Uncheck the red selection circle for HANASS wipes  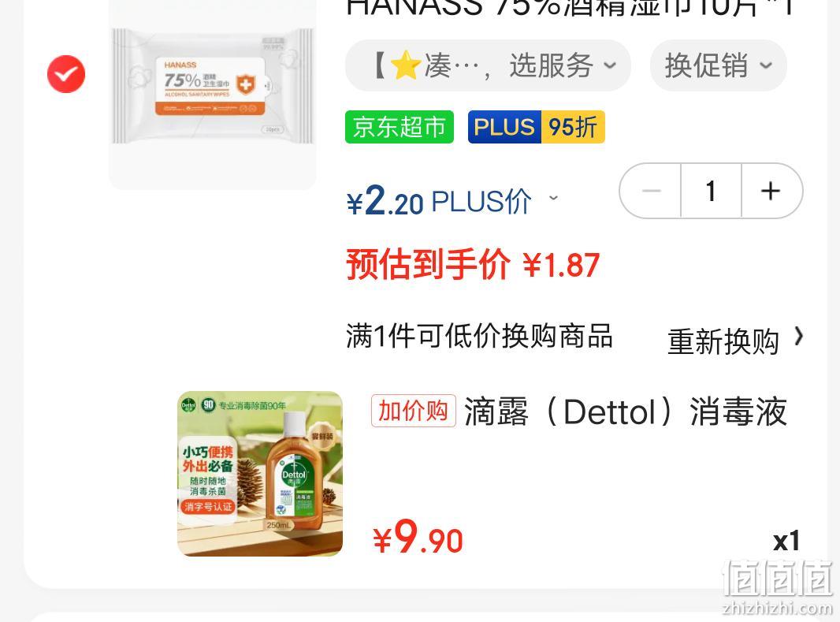66,74
